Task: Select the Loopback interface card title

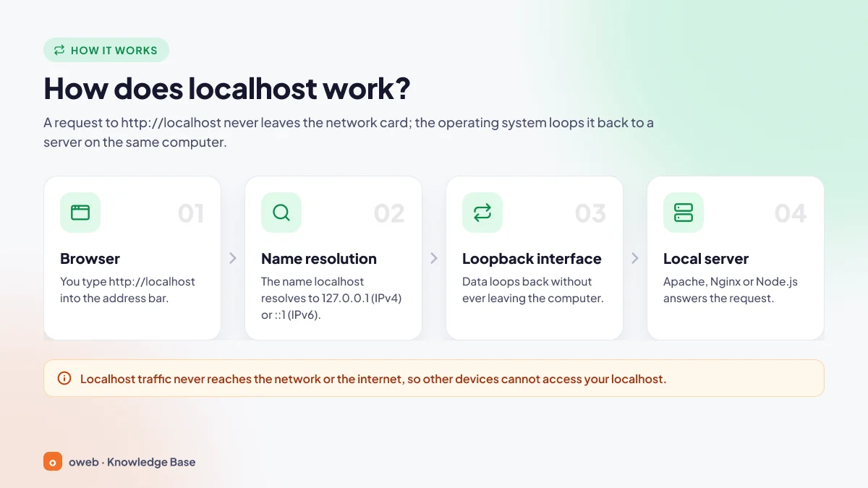Action: (x=532, y=259)
